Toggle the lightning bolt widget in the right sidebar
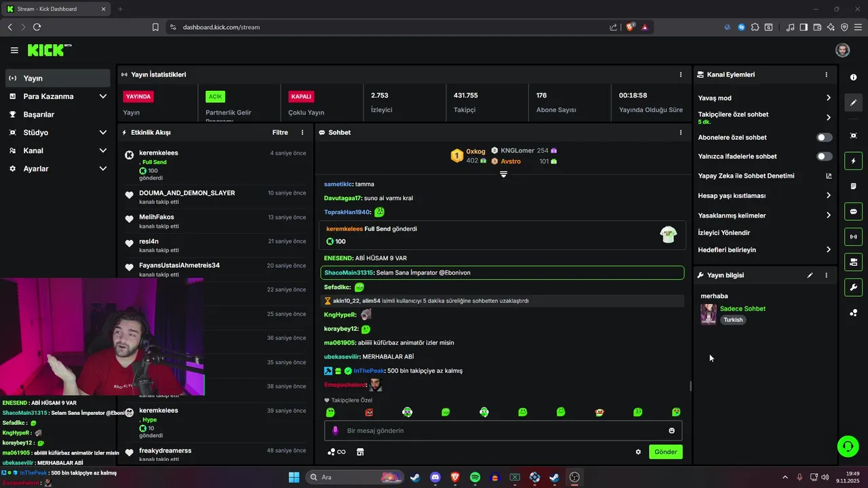This screenshot has height=488, width=868. pos(853,161)
